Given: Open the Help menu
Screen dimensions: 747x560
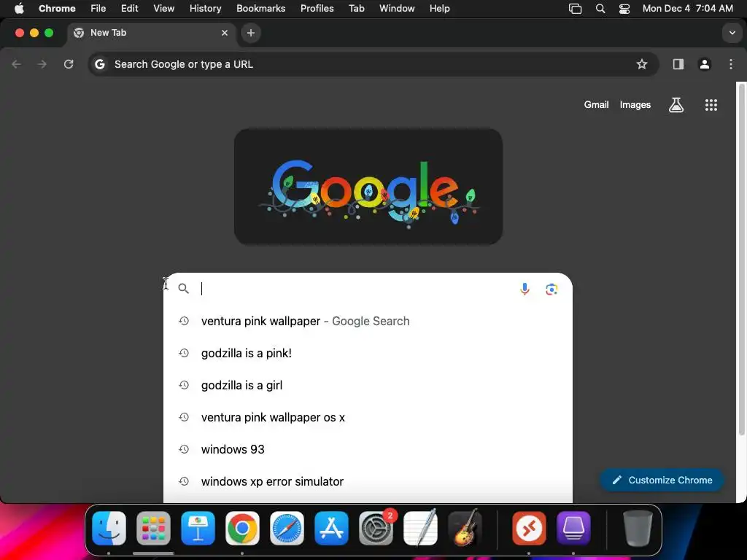Looking at the screenshot, I should pos(439,8).
